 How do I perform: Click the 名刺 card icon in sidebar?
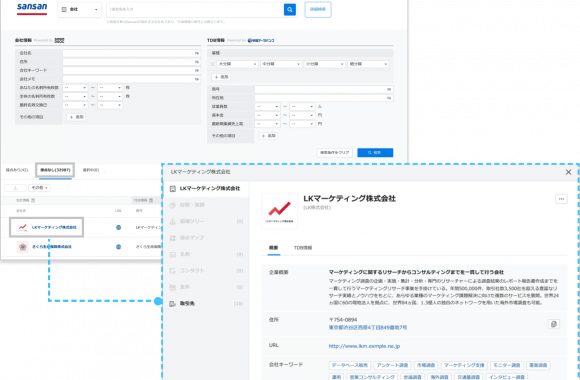[x=172, y=254]
